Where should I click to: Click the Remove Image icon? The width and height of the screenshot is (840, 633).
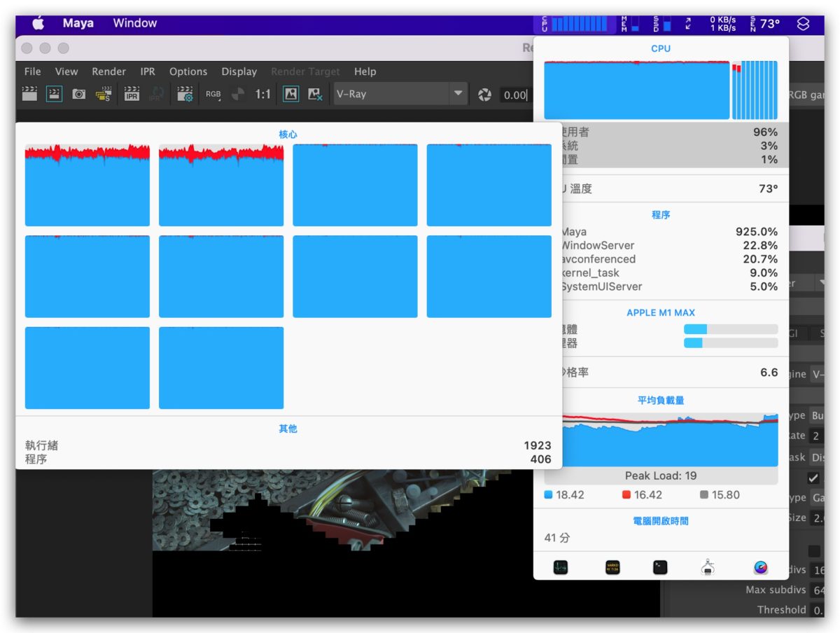coord(315,94)
